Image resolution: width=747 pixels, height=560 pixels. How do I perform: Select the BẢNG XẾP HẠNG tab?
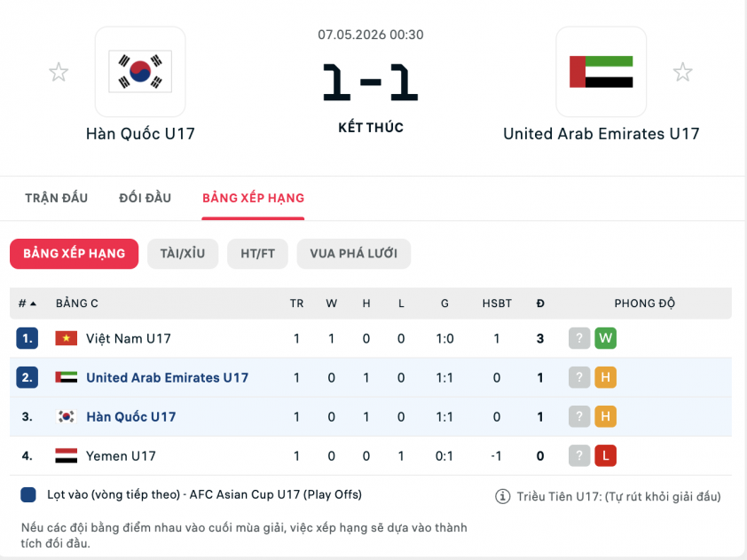tap(253, 198)
